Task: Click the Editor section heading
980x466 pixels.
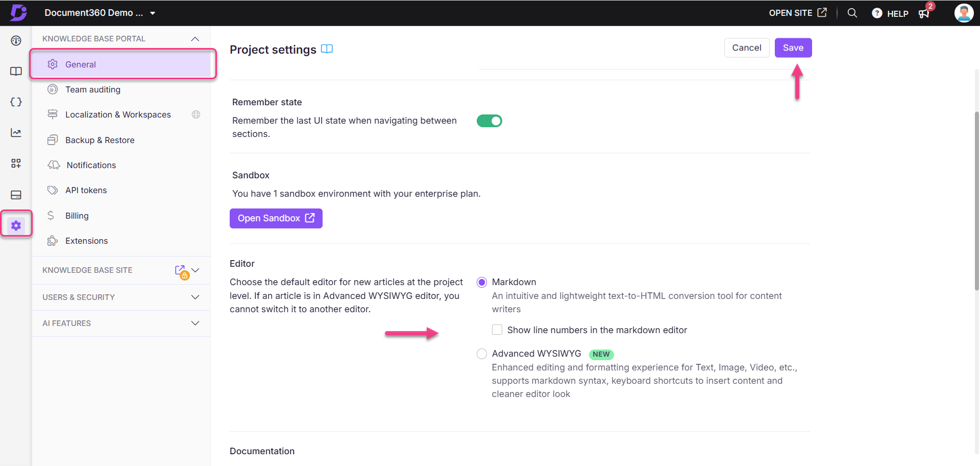Action: tap(242, 264)
